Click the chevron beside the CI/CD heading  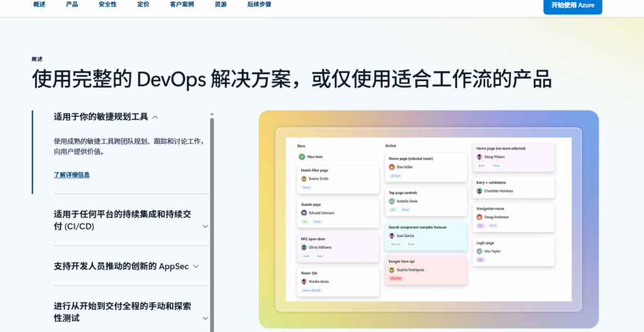click(206, 226)
